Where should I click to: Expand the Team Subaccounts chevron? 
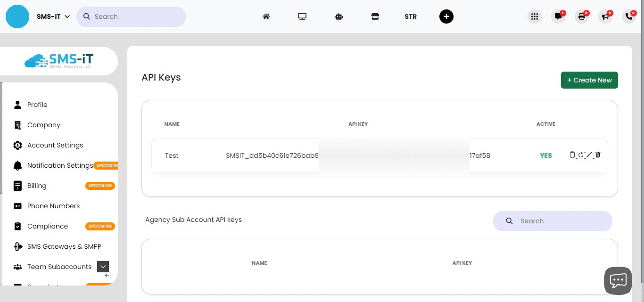[103, 267]
